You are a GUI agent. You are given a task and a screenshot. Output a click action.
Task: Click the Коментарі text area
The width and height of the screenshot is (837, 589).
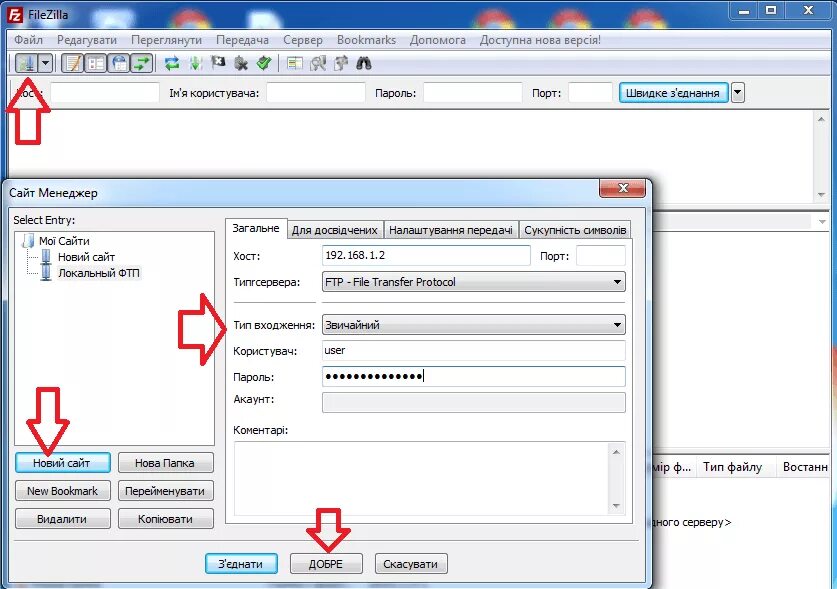pyautogui.click(x=422, y=478)
